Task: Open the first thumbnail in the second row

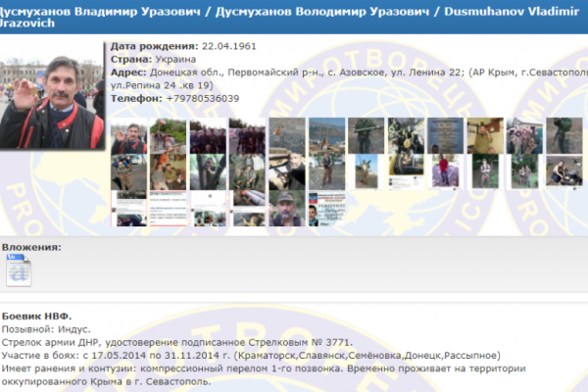Action: [x=127, y=172]
